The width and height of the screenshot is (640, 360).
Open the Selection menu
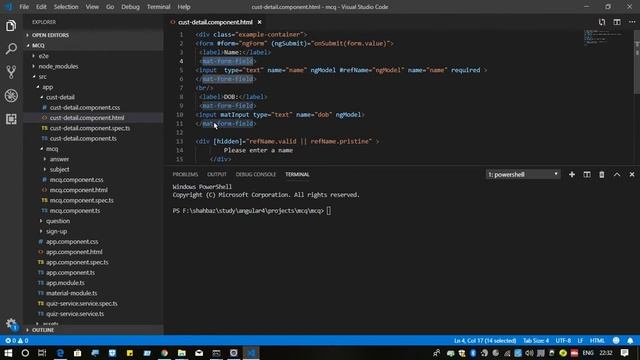[x=66, y=7]
